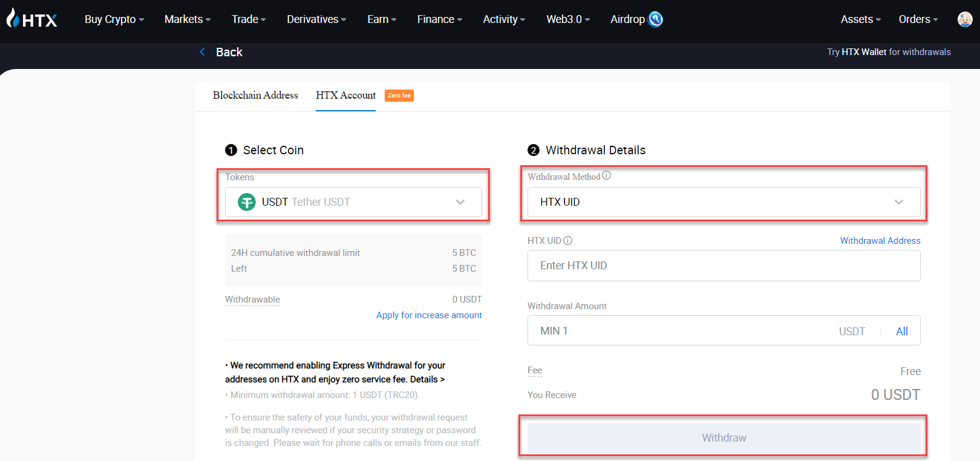980x461 pixels.
Task: Click the Fee label
Action: point(535,370)
